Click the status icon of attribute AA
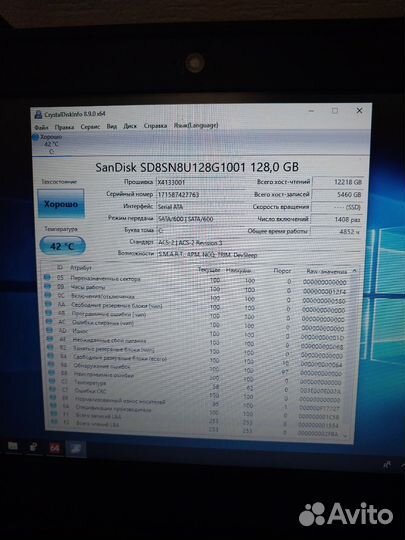Image resolution: width=405 pixels, height=540 pixels. [48, 304]
